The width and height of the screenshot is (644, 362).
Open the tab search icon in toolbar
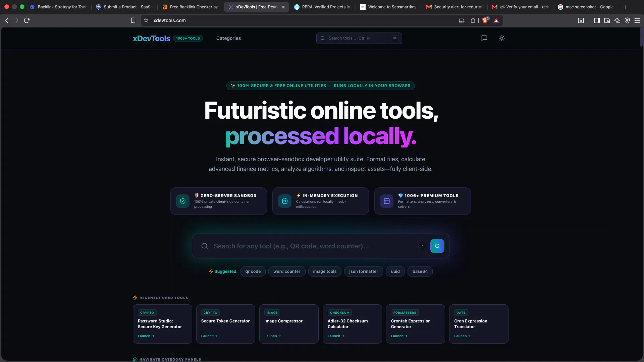coord(581,20)
